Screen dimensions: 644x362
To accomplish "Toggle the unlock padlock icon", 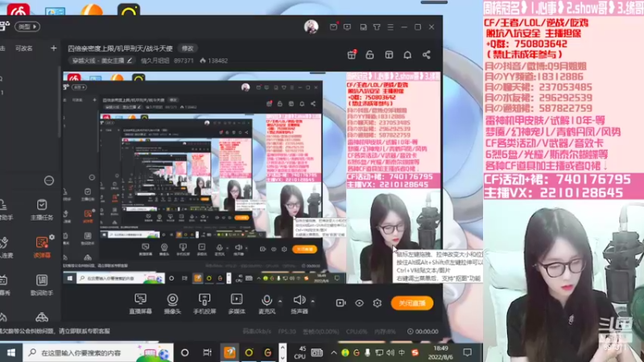I will (x=369, y=55).
